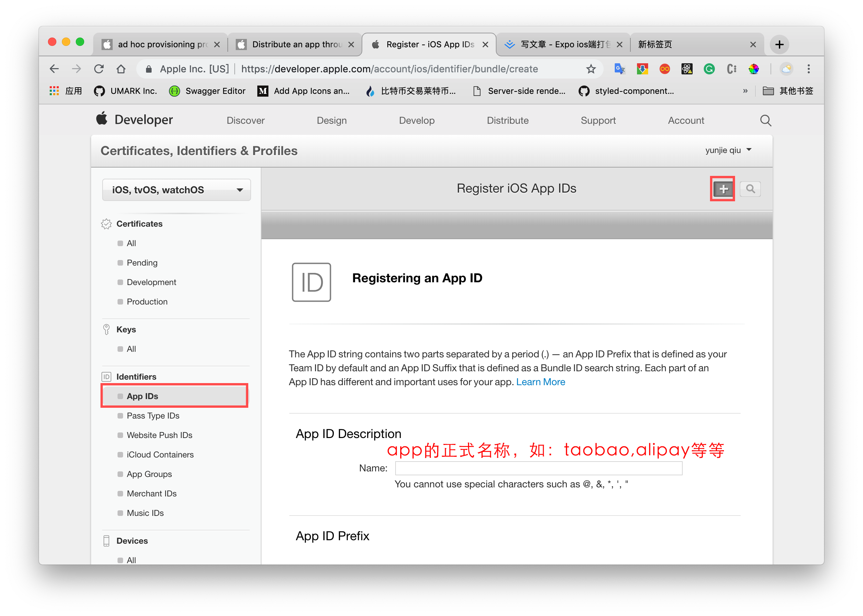Open the Apple Developer site search magnifier
Image resolution: width=863 pixels, height=616 pixels.
click(766, 121)
